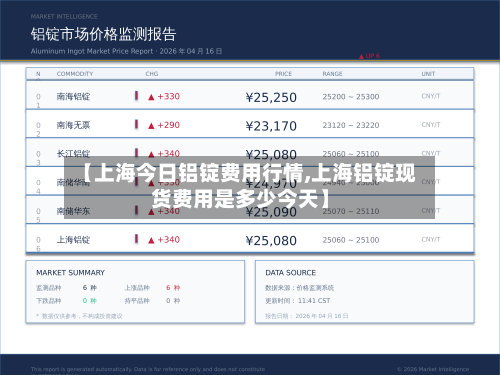Click the 报告日期 2026 年 04 月 16 日 line
This screenshot has height=375, width=500.
(307, 316)
